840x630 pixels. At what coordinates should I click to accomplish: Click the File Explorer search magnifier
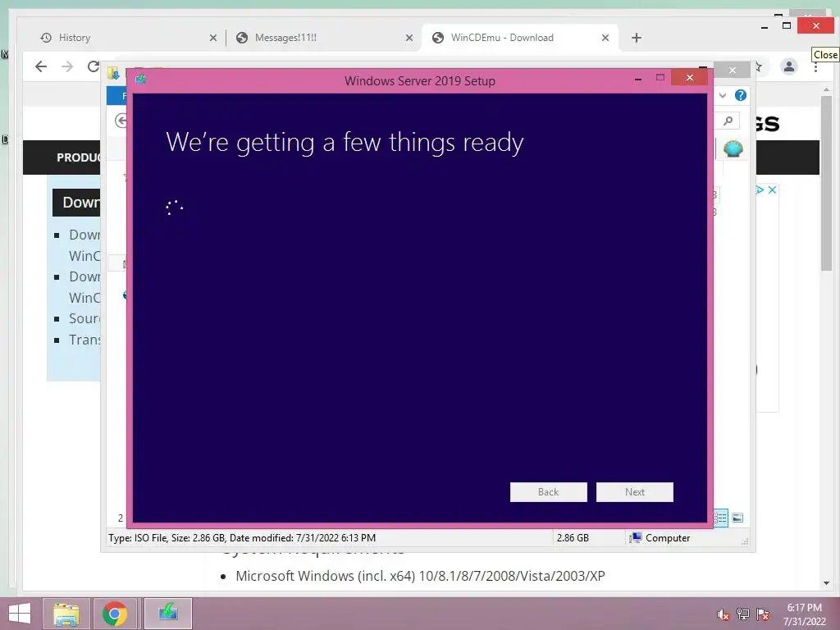click(728, 121)
